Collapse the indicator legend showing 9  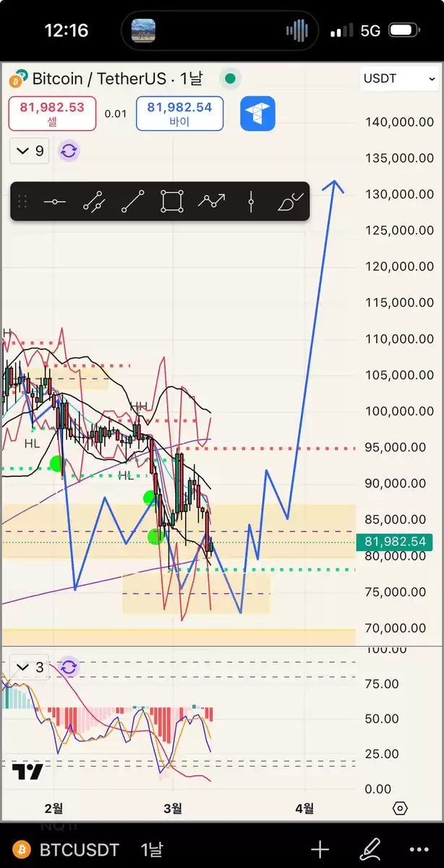click(30, 151)
